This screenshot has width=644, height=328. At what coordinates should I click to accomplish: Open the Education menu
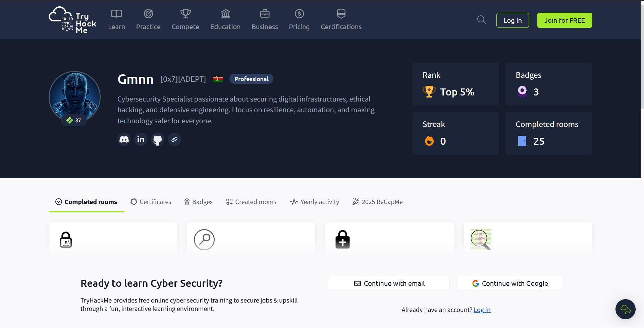(x=225, y=20)
